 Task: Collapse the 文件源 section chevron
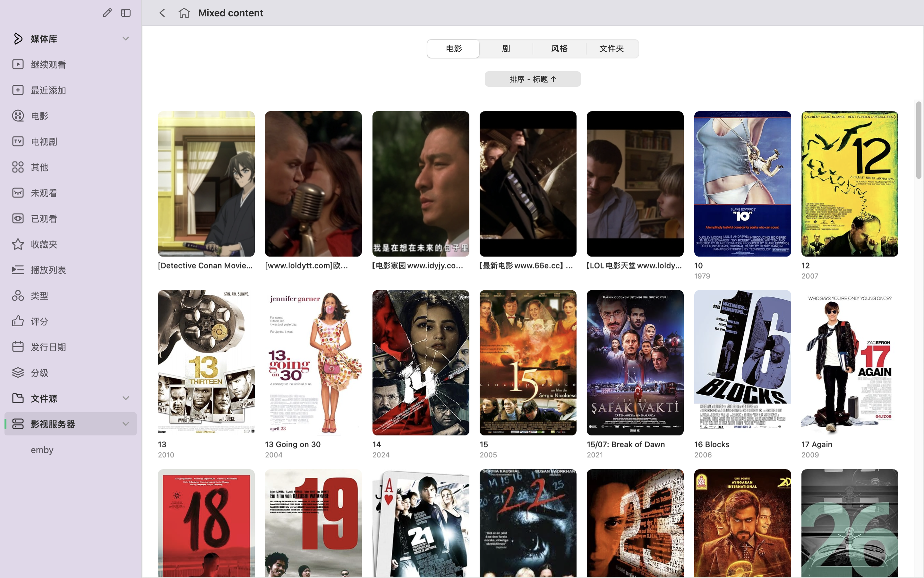[x=126, y=398]
